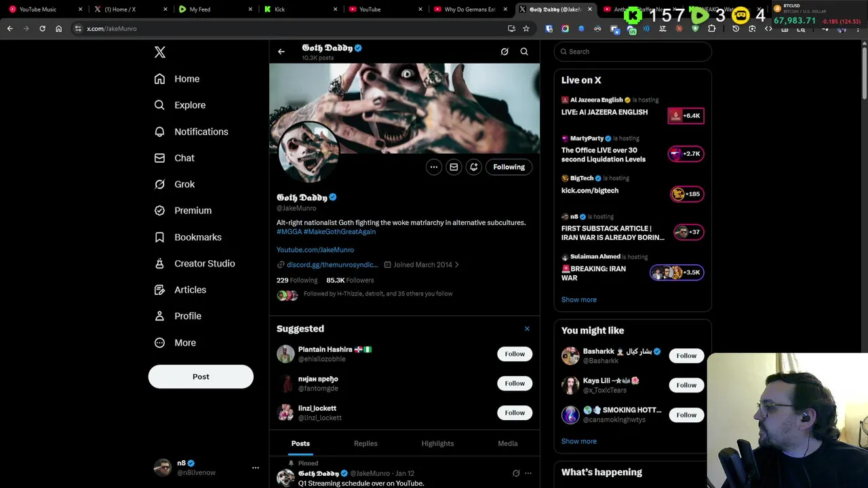Image resolution: width=868 pixels, height=488 pixels.
Task: Click the Post button
Action: point(201,377)
